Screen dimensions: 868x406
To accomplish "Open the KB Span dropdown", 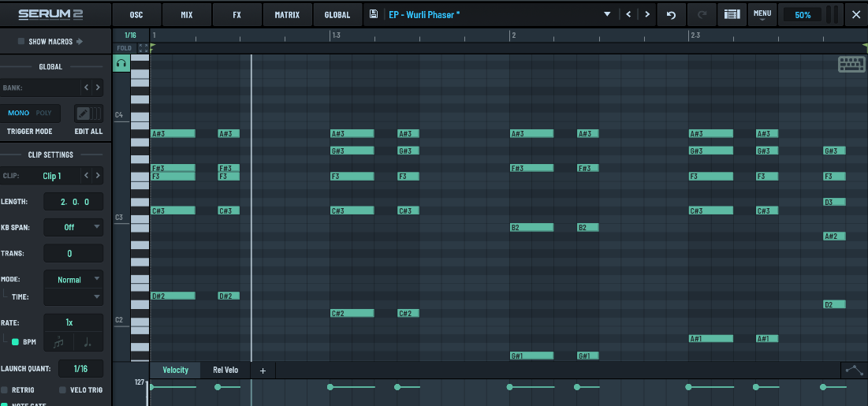I will (x=73, y=227).
